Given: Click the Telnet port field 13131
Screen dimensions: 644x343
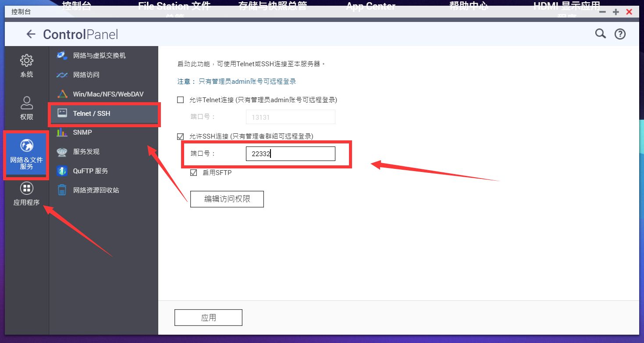Looking at the screenshot, I should [x=290, y=117].
